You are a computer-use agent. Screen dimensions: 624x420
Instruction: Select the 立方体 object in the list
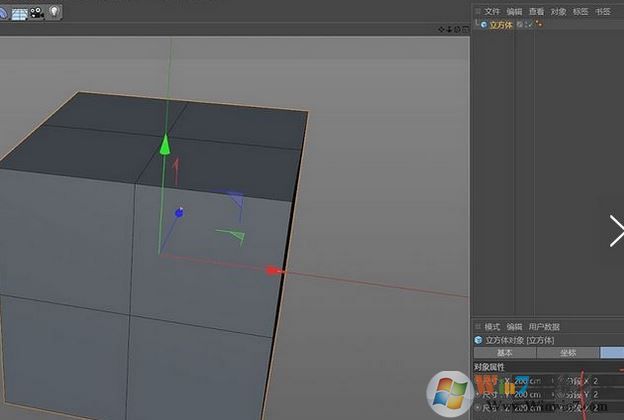[x=500, y=24]
